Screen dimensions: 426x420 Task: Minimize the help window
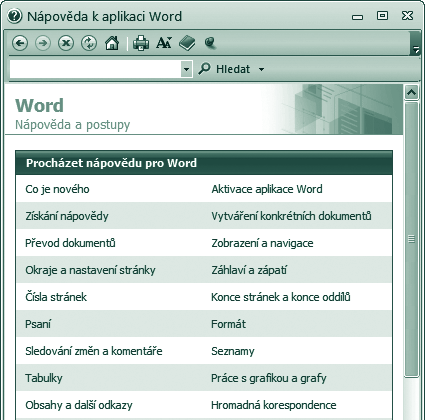point(357,17)
